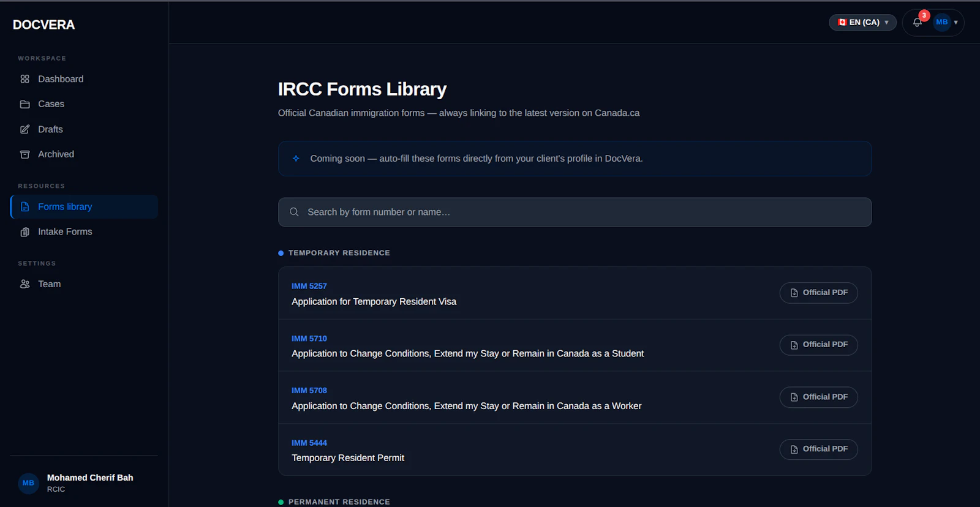Click PDF icon for IMM 5444
Image resolution: width=980 pixels, height=507 pixels.
pos(794,449)
